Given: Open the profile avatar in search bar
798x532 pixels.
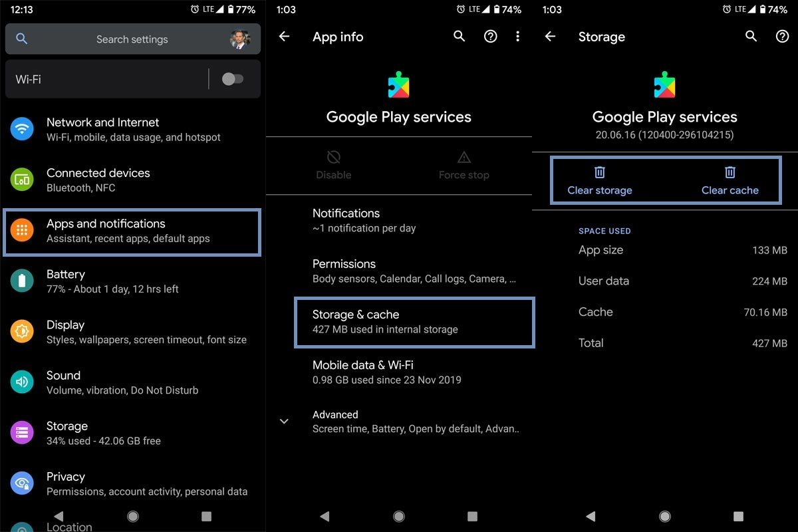Looking at the screenshot, I should [x=239, y=39].
